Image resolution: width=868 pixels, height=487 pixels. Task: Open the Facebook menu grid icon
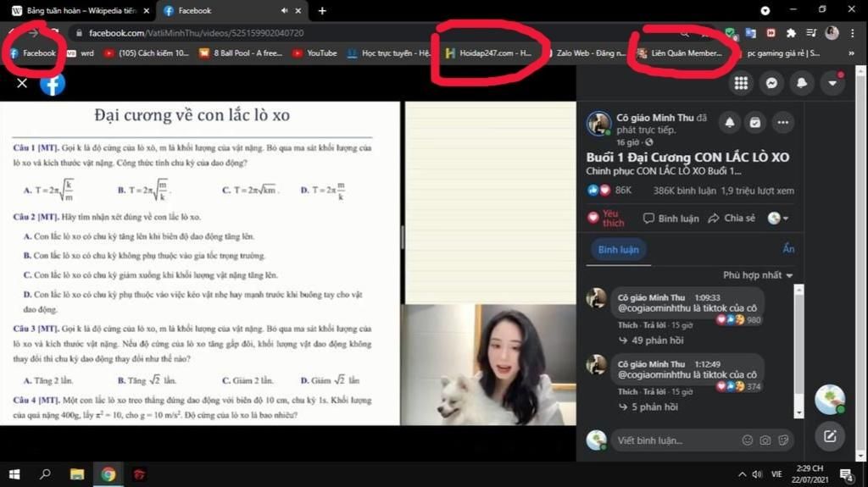pos(741,83)
